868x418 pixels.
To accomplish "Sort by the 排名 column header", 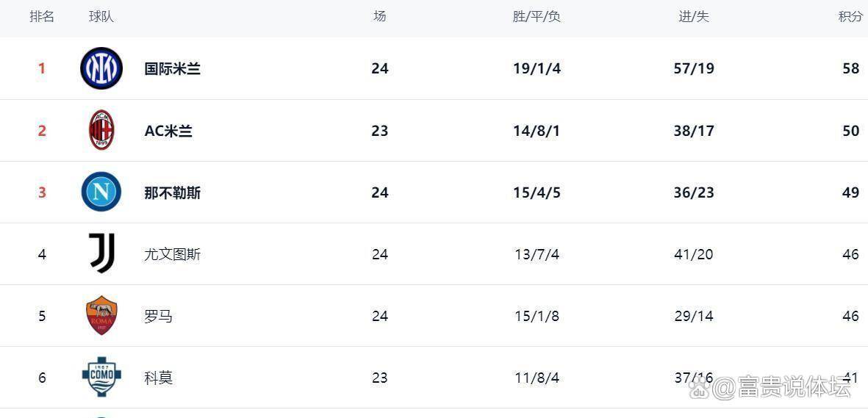I will (42, 17).
